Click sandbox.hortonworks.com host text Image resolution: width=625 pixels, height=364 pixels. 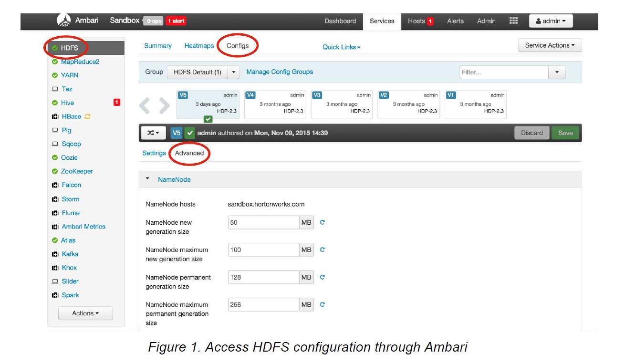[266, 204]
